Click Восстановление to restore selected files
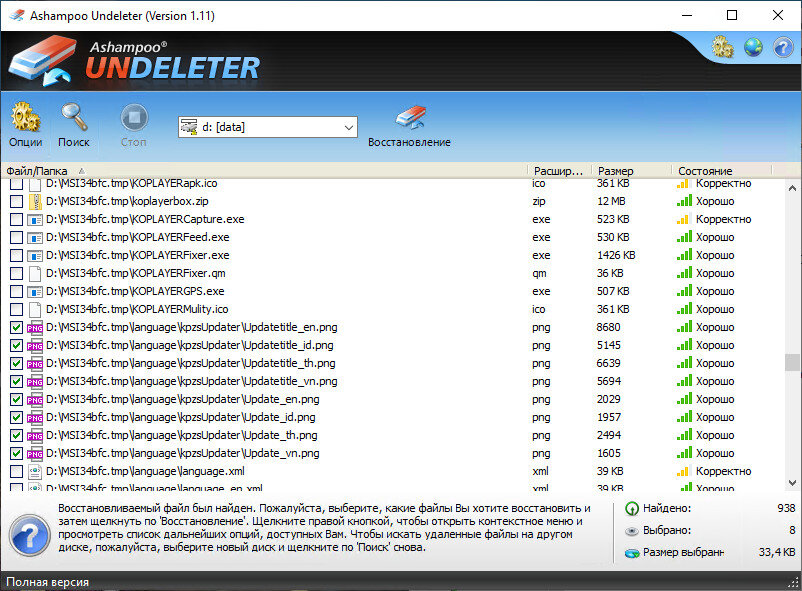Screen dimensions: 802x591 coord(409,126)
